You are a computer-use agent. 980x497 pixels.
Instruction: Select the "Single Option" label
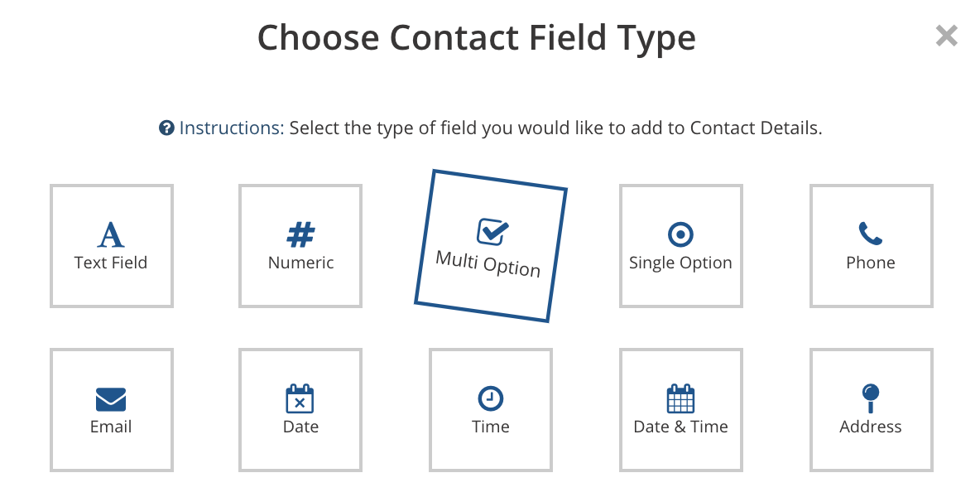click(x=680, y=263)
